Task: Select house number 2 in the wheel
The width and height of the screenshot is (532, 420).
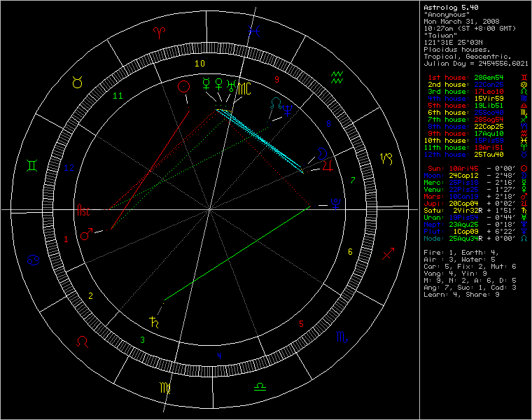Action: pos(90,296)
